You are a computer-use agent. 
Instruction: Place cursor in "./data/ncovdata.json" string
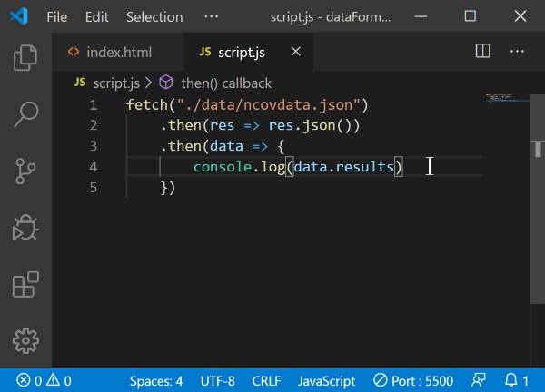tap(269, 105)
